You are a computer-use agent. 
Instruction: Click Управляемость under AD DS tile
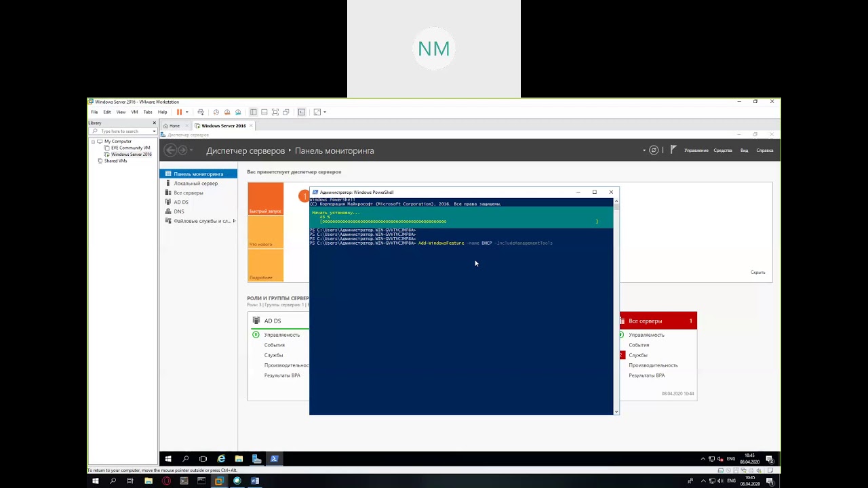(x=282, y=335)
